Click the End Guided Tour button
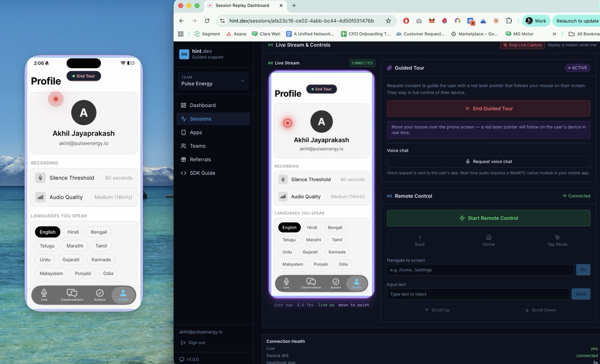Viewport: 600px width, 364px height. 488,108
